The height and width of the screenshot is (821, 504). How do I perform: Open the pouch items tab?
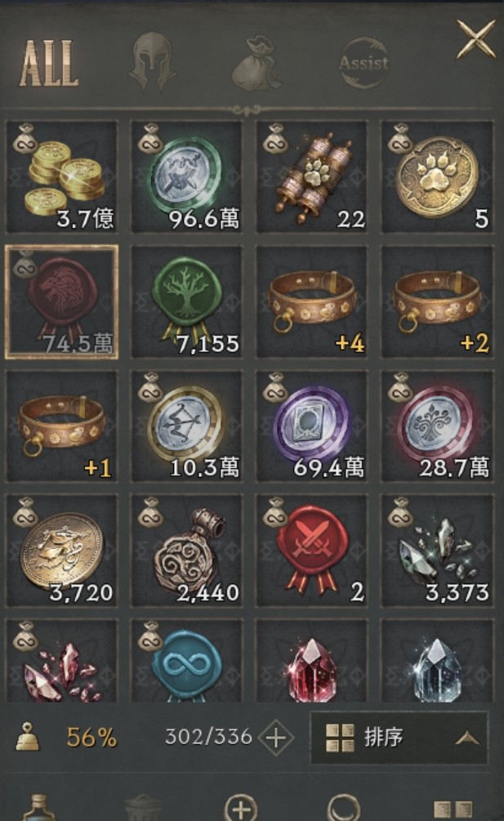tap(257, 63)
